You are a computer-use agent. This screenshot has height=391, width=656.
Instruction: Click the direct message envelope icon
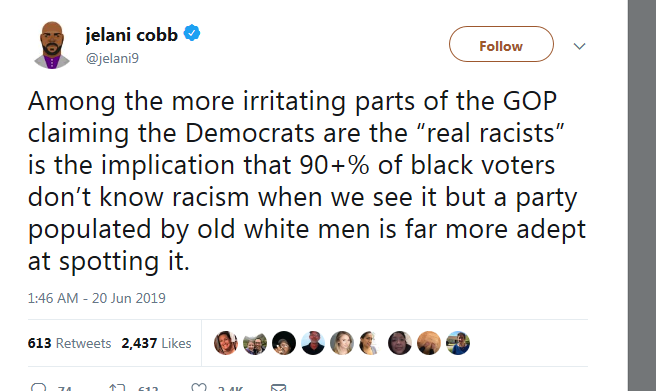pyautogui.click(x=279, y=388)
